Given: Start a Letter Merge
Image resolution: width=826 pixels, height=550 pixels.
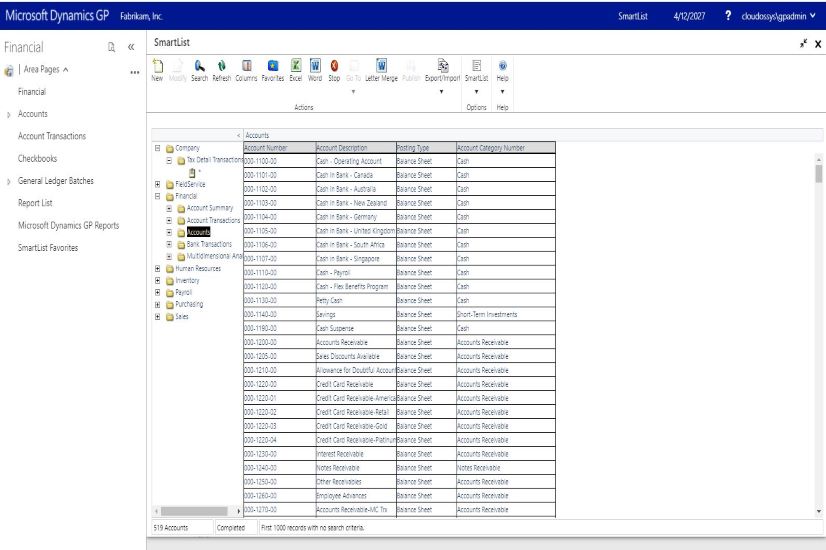Looking at the screenshot, I should click(381, 70).
